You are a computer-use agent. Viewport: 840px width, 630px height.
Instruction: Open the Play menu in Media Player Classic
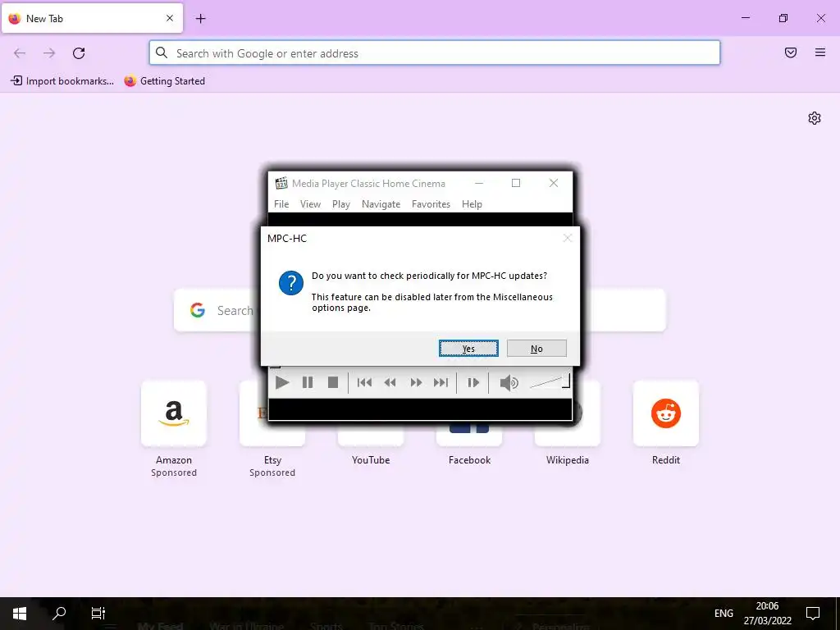pos(340,204)
